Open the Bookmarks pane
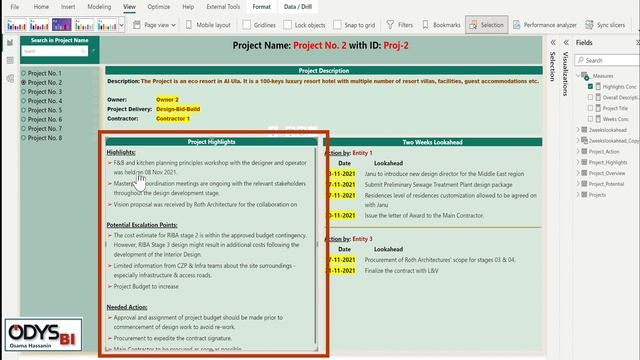Screen dimensions: 640x360 tap(441, 25)
